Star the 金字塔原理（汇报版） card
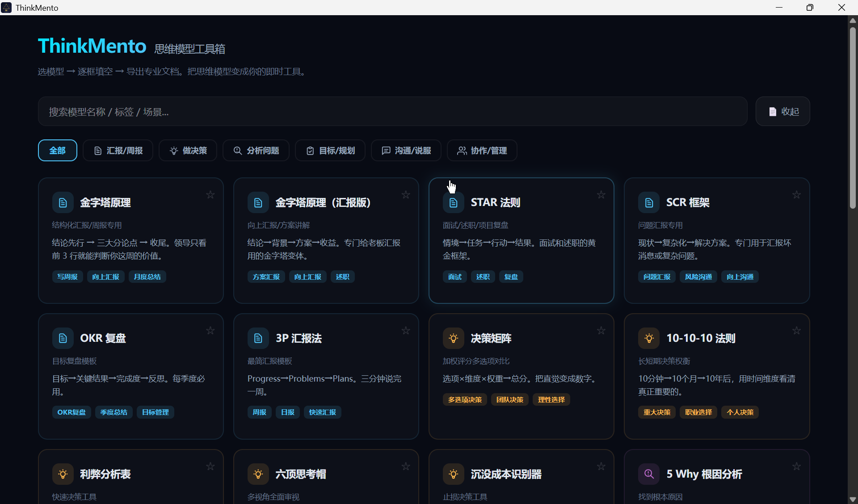 tap(406, 195)
